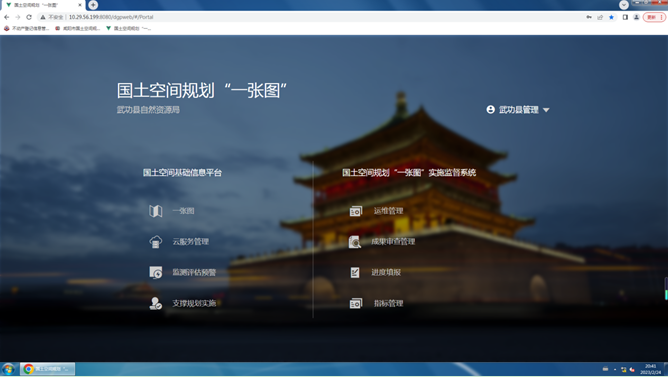668x377 pixels.
Task: Open the 一张图 map icon
Action: (155, 211)
